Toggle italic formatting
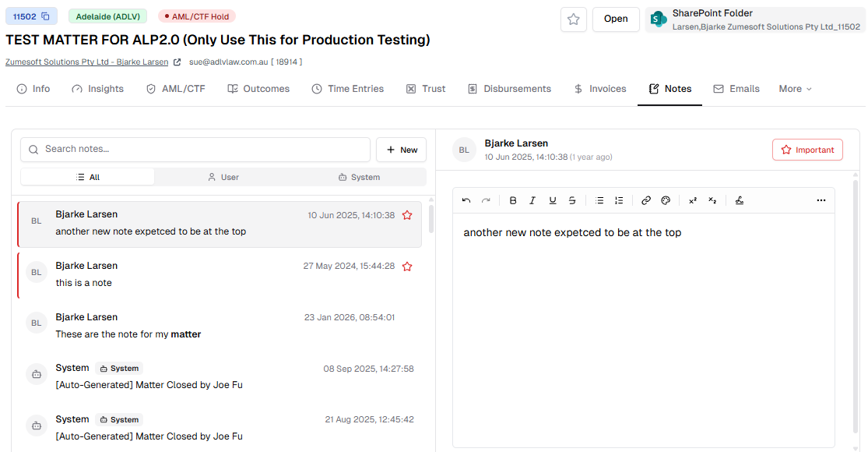868x452 pixels. click(x=532, y=200)
